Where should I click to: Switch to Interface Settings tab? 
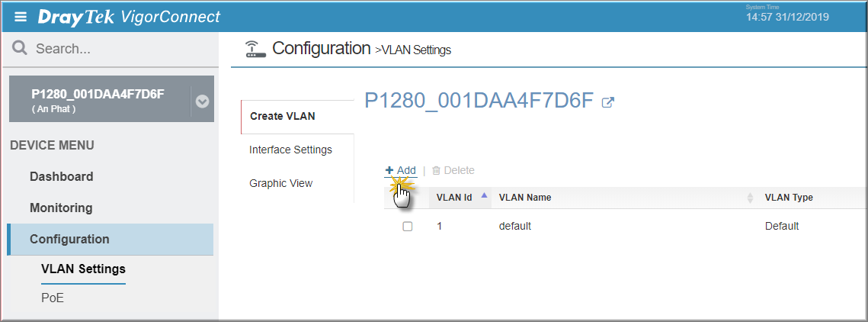290,150
